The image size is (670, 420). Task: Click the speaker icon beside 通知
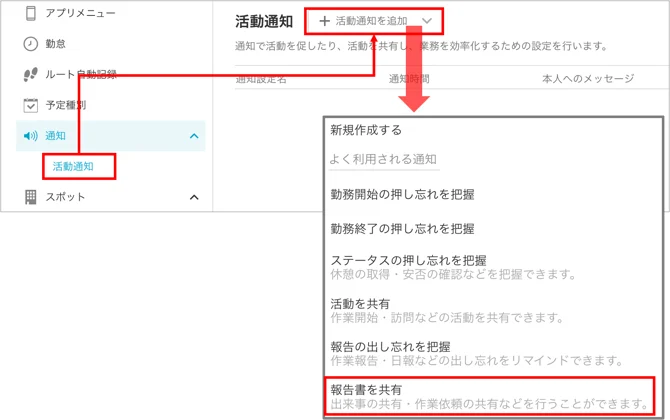click(x=30, y=136)
